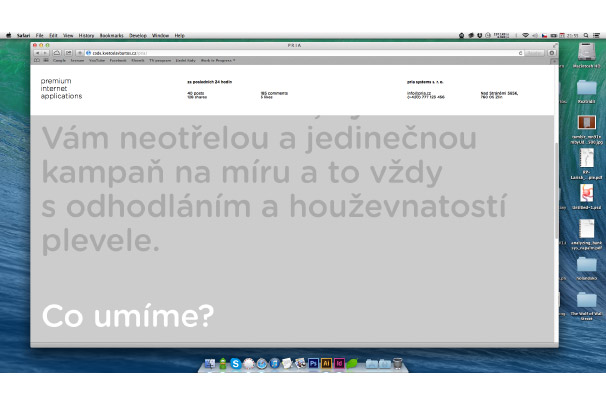Open the Wi-Fi status menu
This screenshot has height=406, width=606.
pos(524,35)
